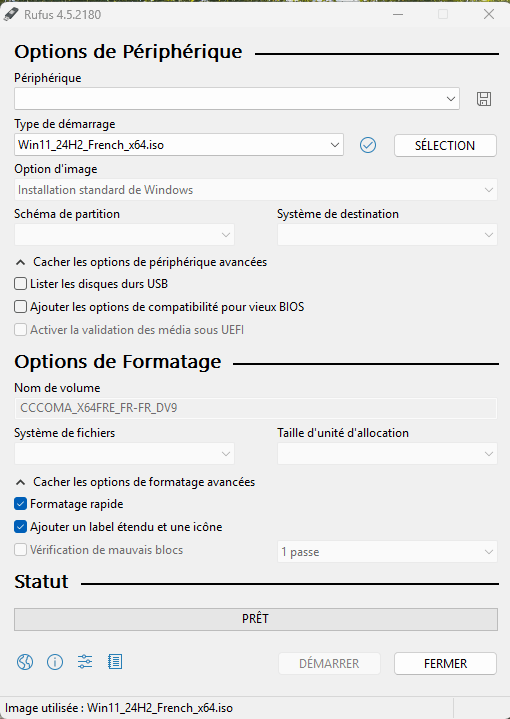The width and height of the screenshot is (510, 719).
Task: Open the Option d'image dropdown
Action: 255,190
